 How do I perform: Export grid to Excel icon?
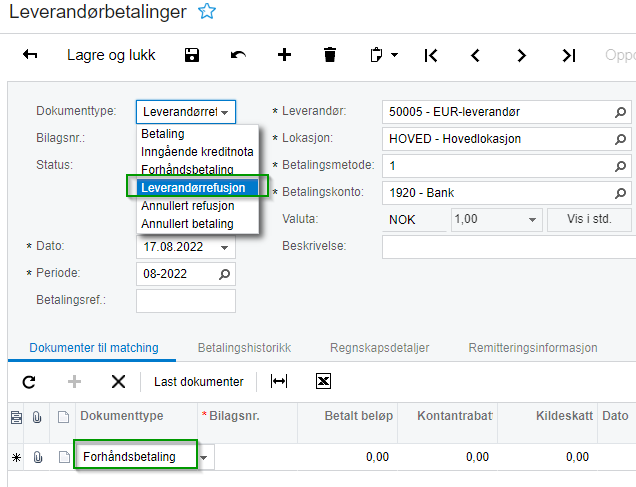[x=323, y=381]
